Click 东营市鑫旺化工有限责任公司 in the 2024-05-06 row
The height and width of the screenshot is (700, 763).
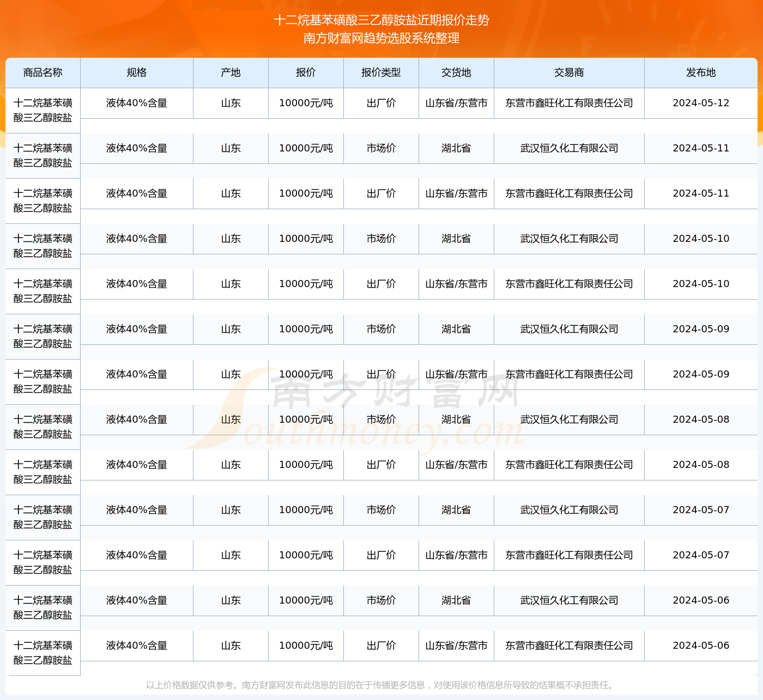(570, 646)
